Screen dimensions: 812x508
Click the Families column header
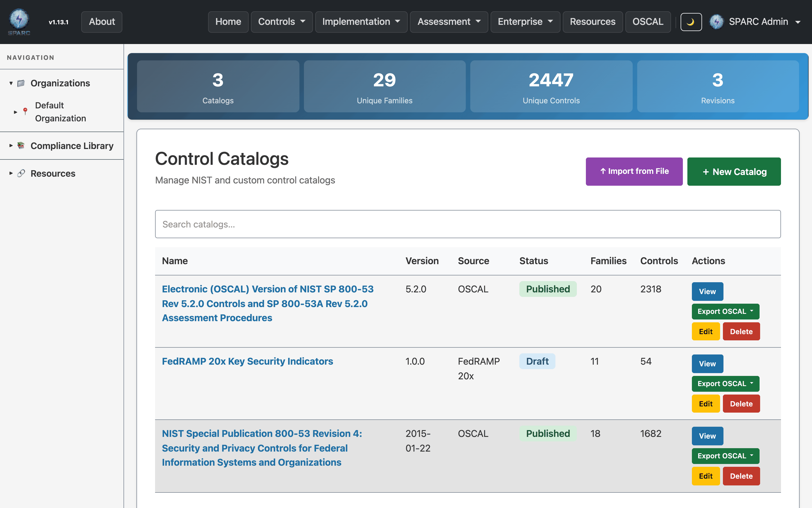608,261
